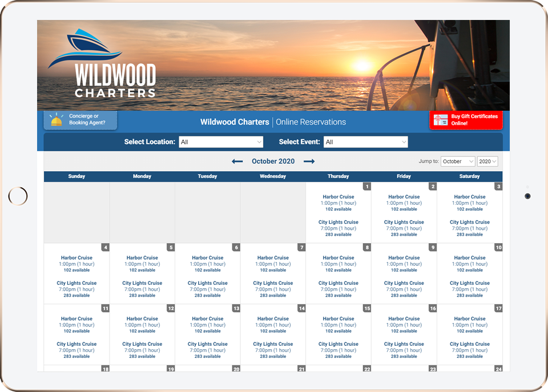The height and width of the screenshot is (392, 548).
Task: Click the 283 available link under October 4
Action: click(76, 295)
